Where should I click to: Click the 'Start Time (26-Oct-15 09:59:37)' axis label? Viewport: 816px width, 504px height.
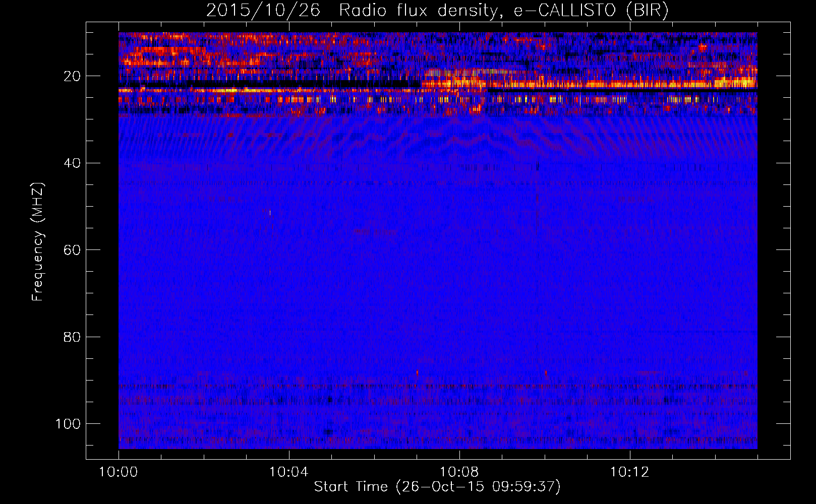click(437, 487)
